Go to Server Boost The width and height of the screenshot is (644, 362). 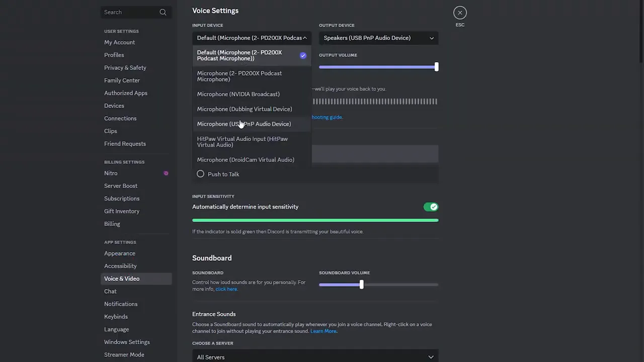click(136, 186)
